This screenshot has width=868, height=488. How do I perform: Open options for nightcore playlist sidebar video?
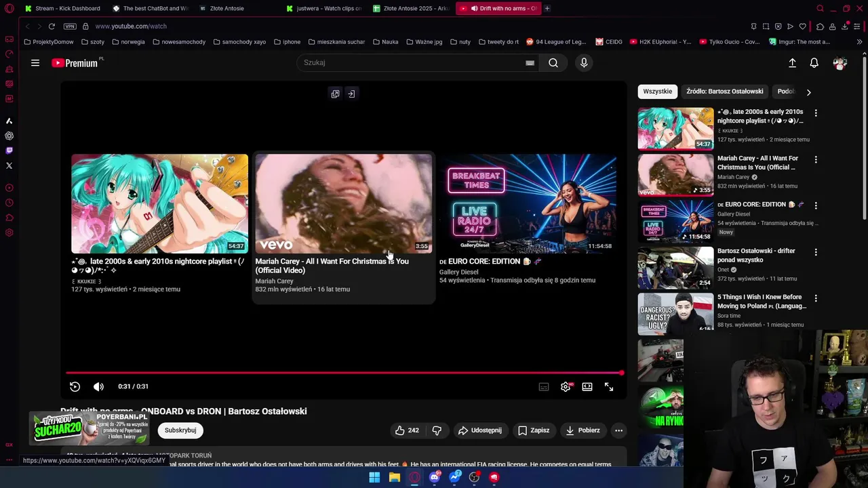tap(816, 113)
